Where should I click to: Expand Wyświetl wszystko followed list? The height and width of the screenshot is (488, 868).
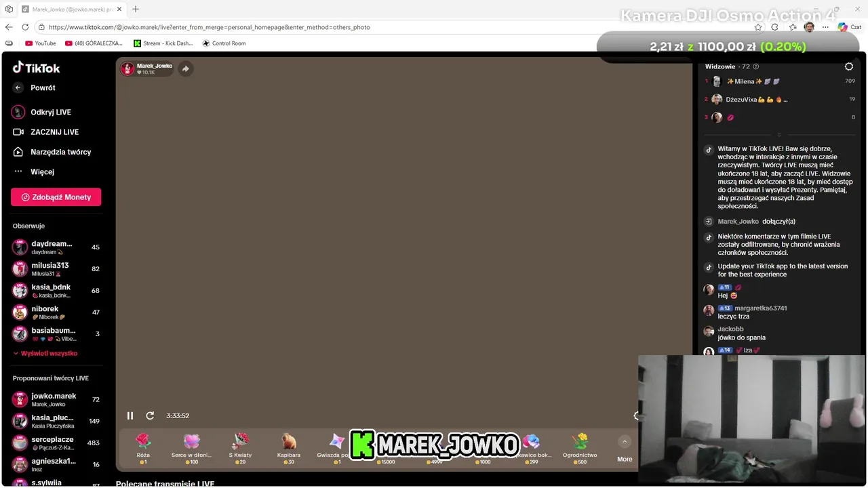(x=45, y=353)
